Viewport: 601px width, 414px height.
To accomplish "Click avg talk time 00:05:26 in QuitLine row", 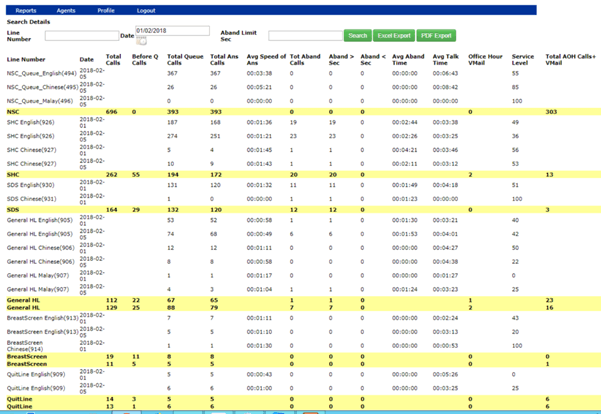I will (x=445, y=374).
